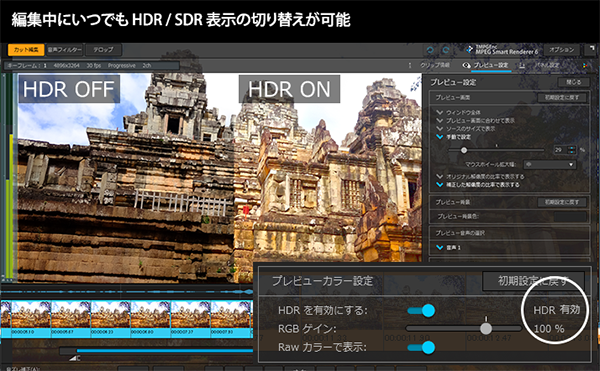
Task: Select the ウィンドウ全体 option
Action: (x=458, y=112)
